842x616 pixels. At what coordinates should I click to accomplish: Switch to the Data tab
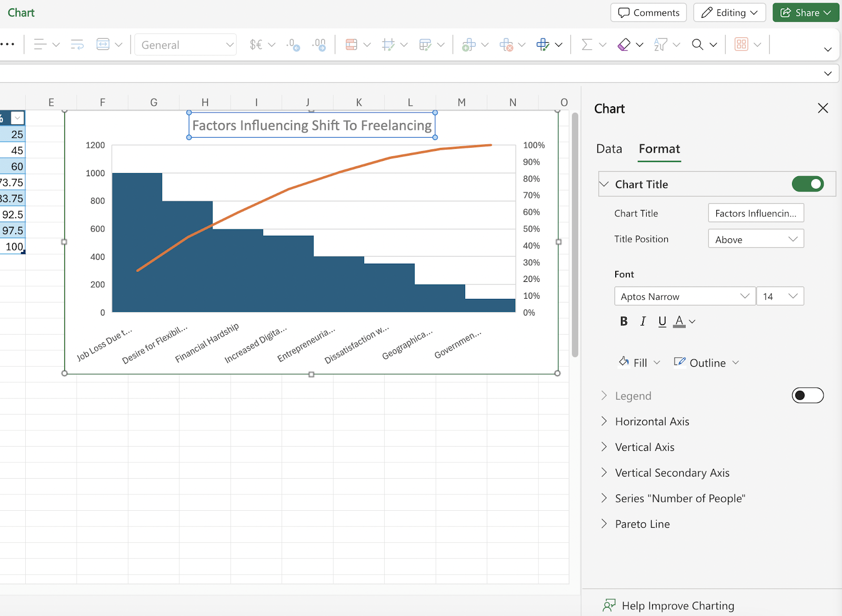tap(609, 149)
